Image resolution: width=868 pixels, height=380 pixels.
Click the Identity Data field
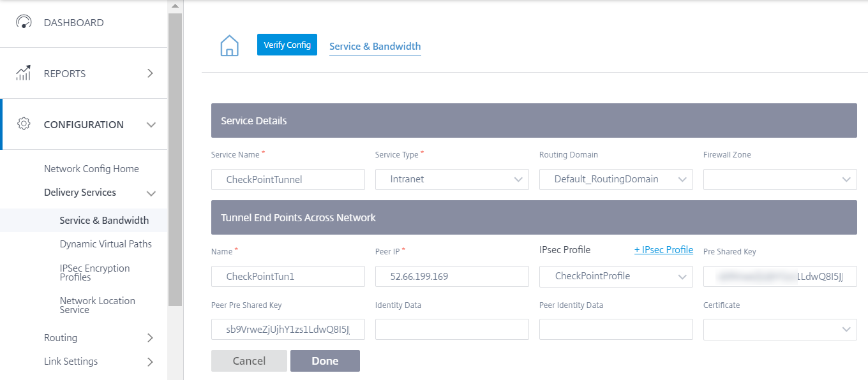pos(452,329)
